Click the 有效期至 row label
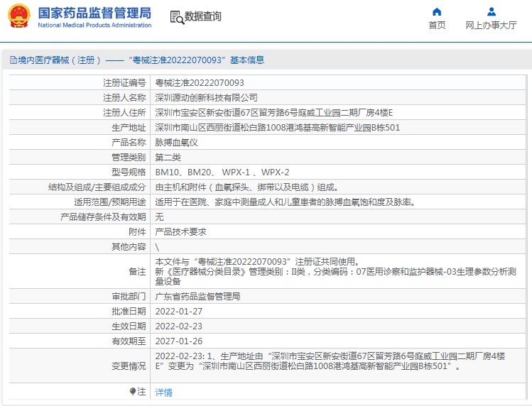This screenshot has width=532, height=406. point(129,341)
